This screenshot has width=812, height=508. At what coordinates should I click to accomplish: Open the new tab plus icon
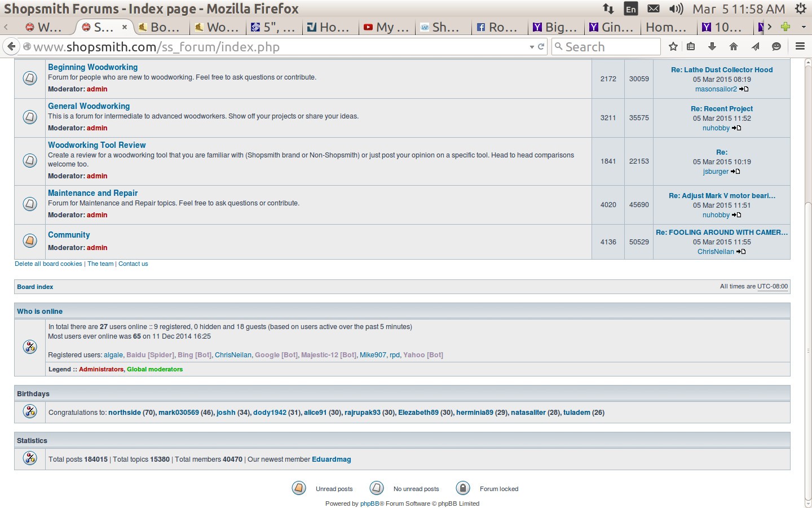(785, 27)
